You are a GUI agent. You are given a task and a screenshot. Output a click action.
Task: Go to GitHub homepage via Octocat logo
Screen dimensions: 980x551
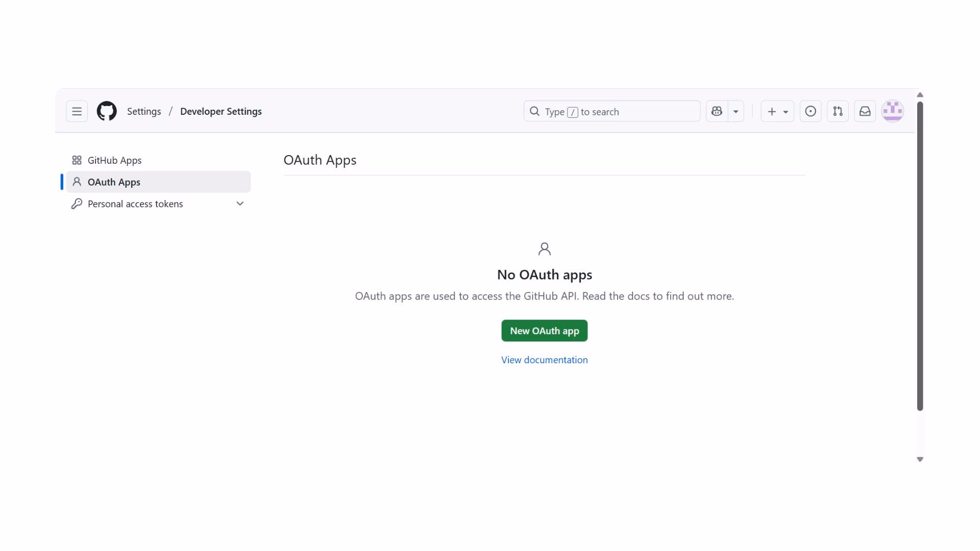tap(107, 111)
